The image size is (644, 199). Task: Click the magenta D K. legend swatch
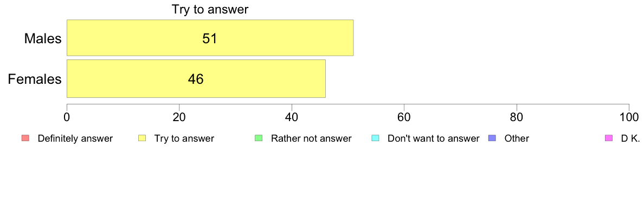click(609, 138)
